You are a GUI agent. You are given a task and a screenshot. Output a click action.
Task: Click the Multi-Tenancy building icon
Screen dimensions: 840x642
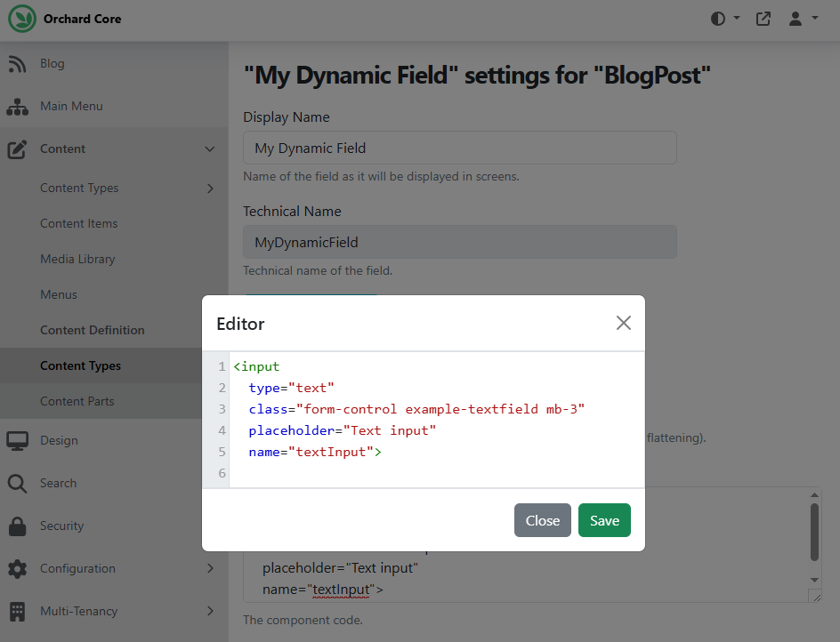point(17,612)
